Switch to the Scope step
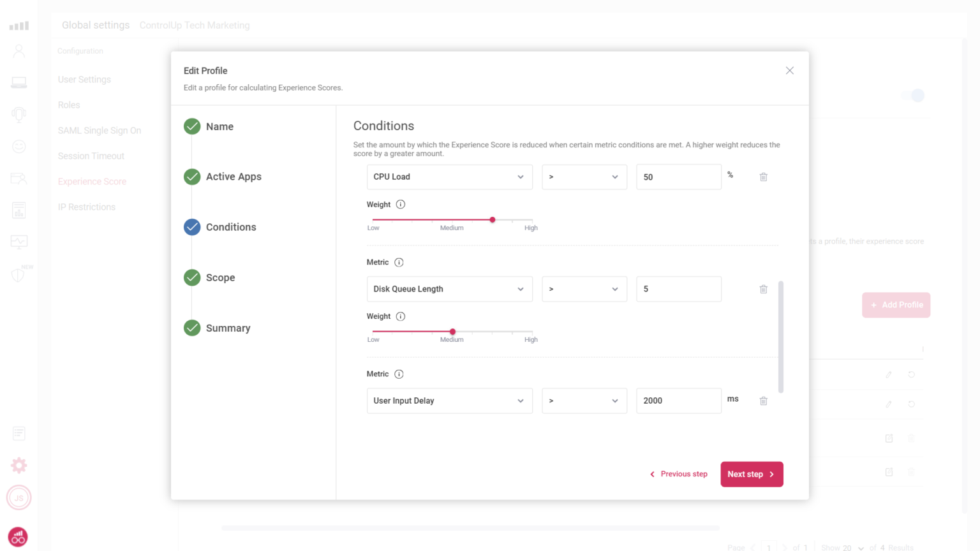Image resolution: width=980 pixels, height=551 pixels. (220, 277)
